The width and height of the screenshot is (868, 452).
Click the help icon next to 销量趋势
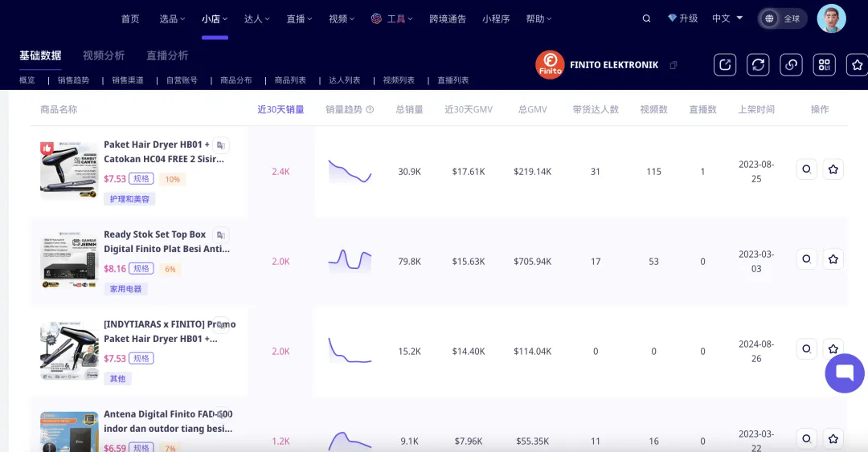coord(370,109)
